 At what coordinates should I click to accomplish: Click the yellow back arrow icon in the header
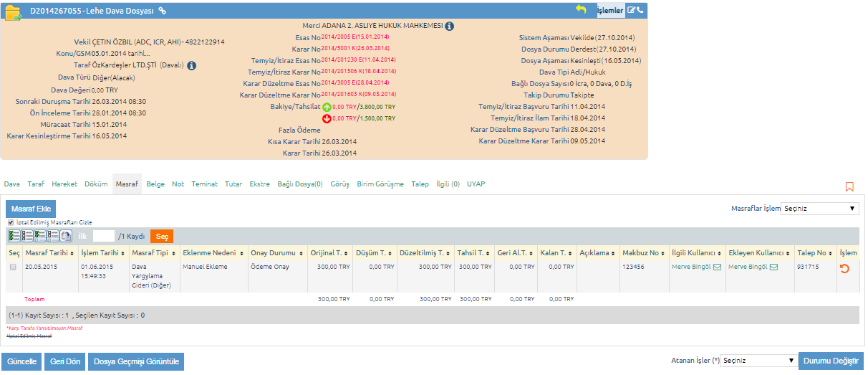tap(581, 9)
